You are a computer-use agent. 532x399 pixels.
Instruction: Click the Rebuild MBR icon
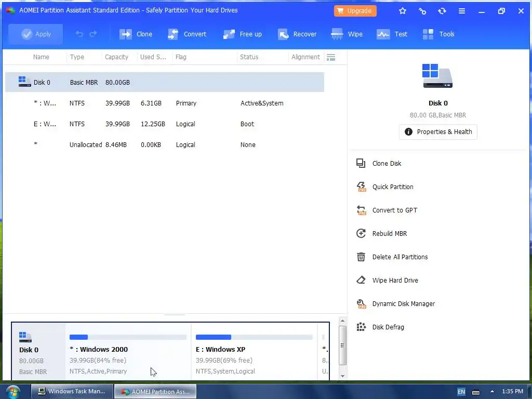(x=361, y=233)
